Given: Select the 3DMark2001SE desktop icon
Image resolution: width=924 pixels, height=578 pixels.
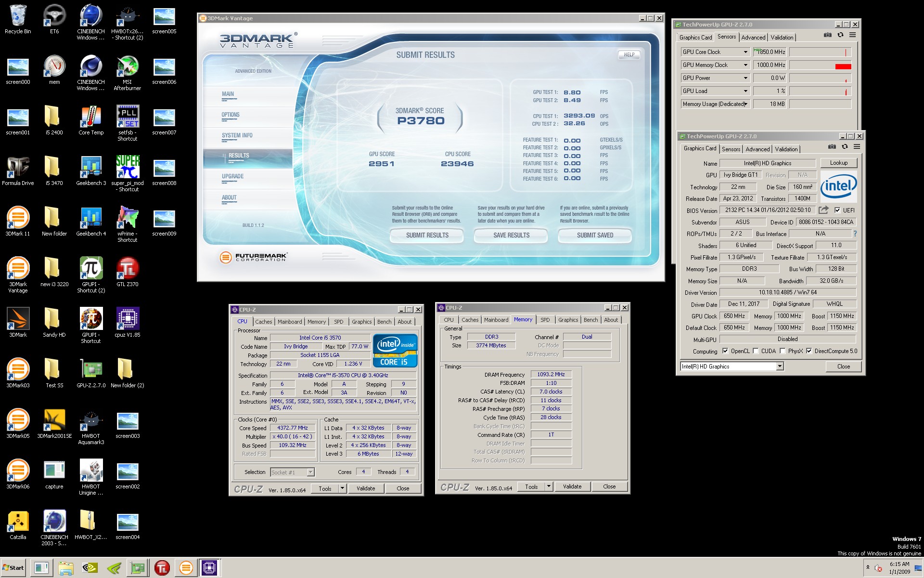Looking at the screenshot, I should (54, 424).
